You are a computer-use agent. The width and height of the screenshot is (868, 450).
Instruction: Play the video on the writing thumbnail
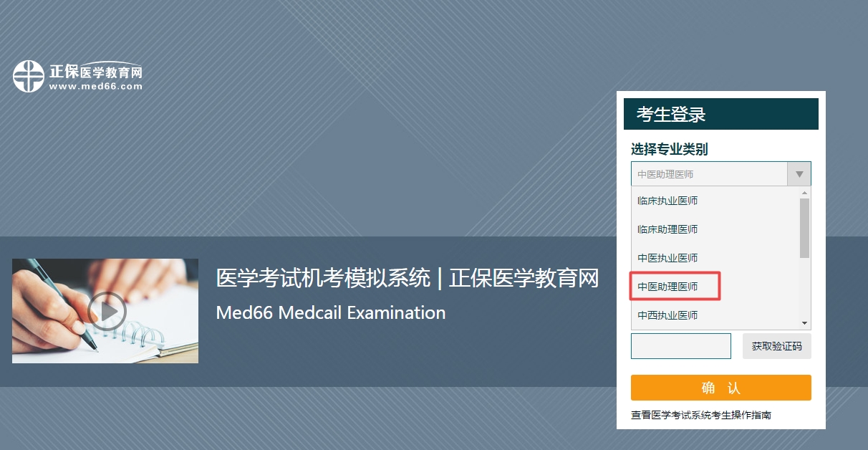107,311
